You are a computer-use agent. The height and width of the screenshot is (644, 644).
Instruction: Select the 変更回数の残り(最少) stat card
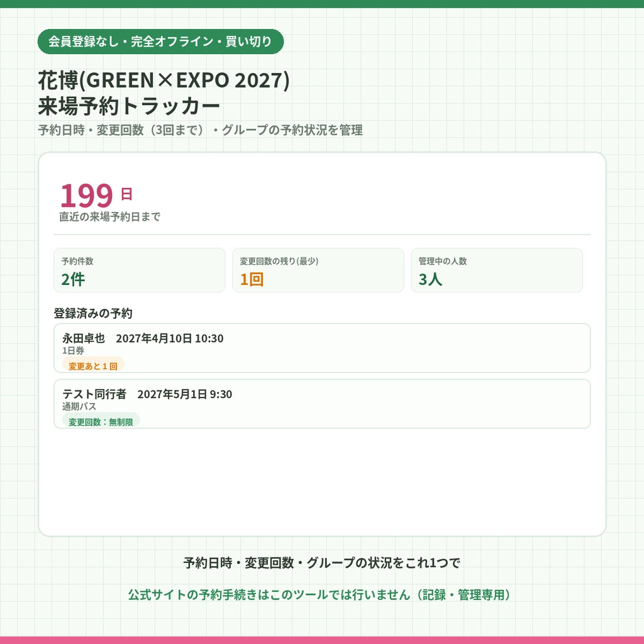[318, 270]
